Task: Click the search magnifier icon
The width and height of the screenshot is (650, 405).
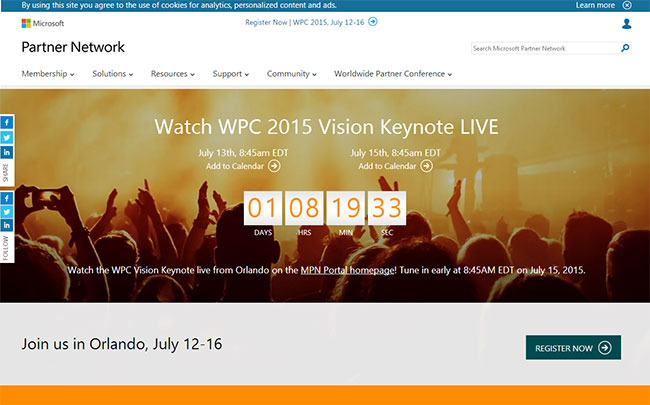Action: pos(626,48)
